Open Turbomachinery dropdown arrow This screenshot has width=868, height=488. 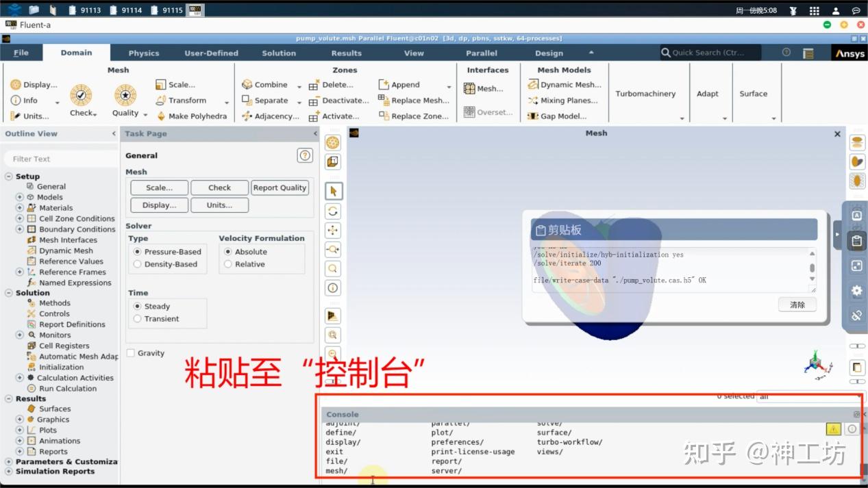click(682, 118)
